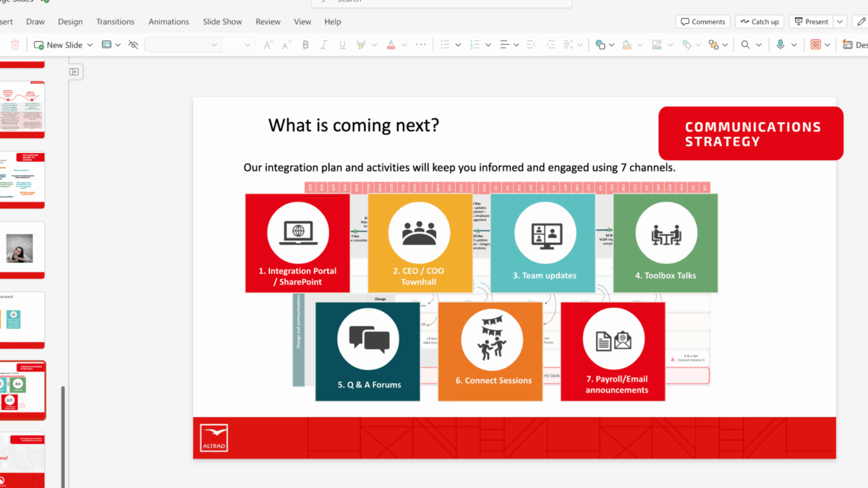Click the Find magnifier icon
Image resolution: width=868 pixels, height=488 pixels.
pos(745,45)
